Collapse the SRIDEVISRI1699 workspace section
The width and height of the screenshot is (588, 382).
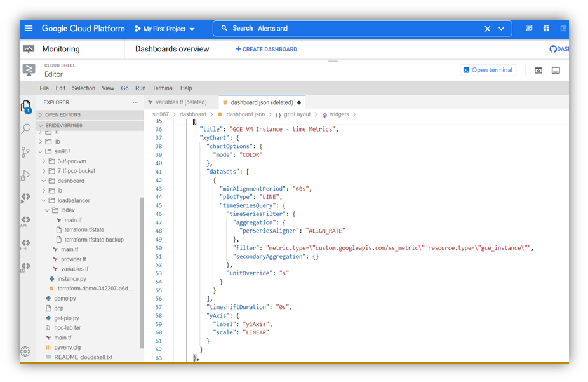coord(90,125)
